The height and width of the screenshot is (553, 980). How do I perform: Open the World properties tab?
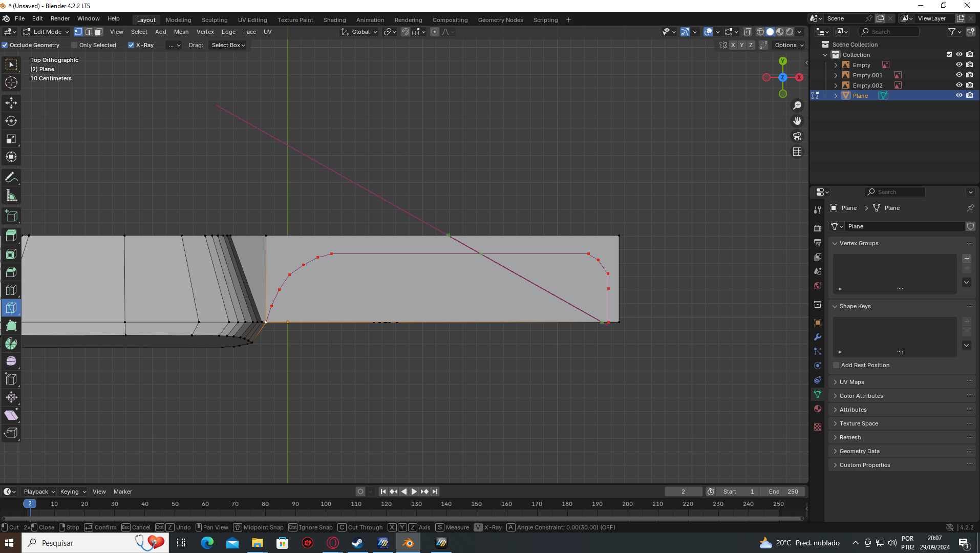818,286
